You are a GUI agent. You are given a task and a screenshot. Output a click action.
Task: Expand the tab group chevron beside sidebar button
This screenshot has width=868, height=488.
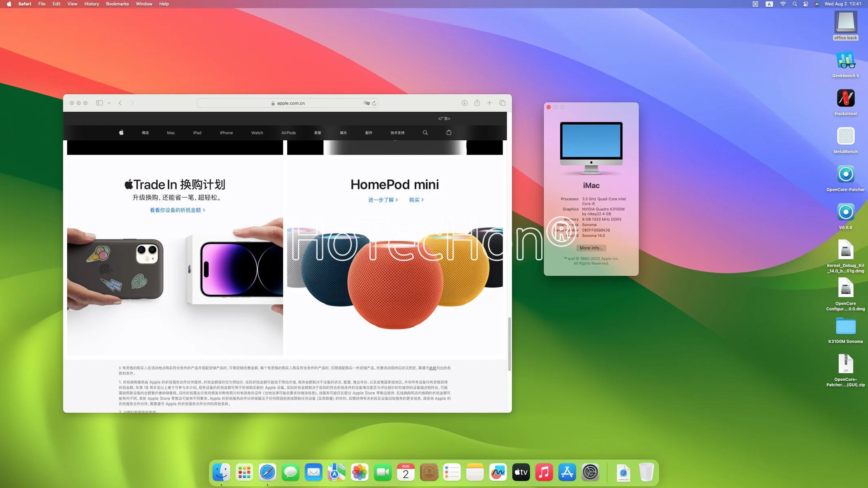click(x=109, y=103)
